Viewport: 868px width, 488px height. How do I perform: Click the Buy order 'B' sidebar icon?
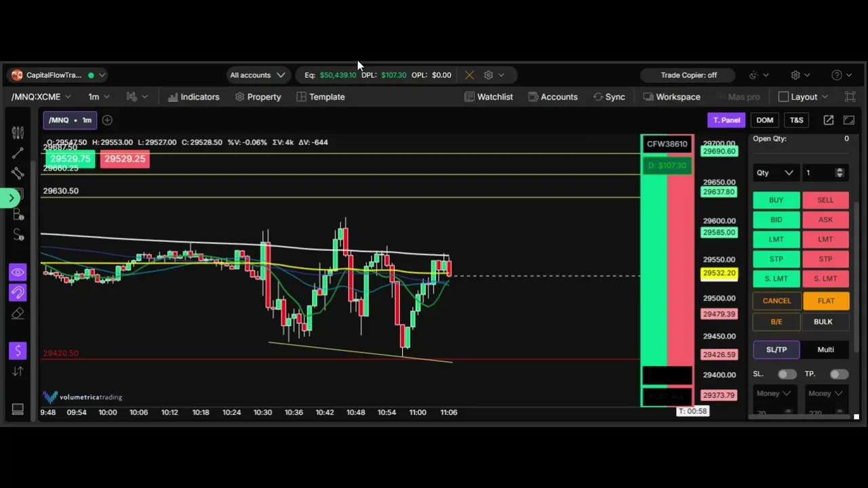(x=18, y=215)
